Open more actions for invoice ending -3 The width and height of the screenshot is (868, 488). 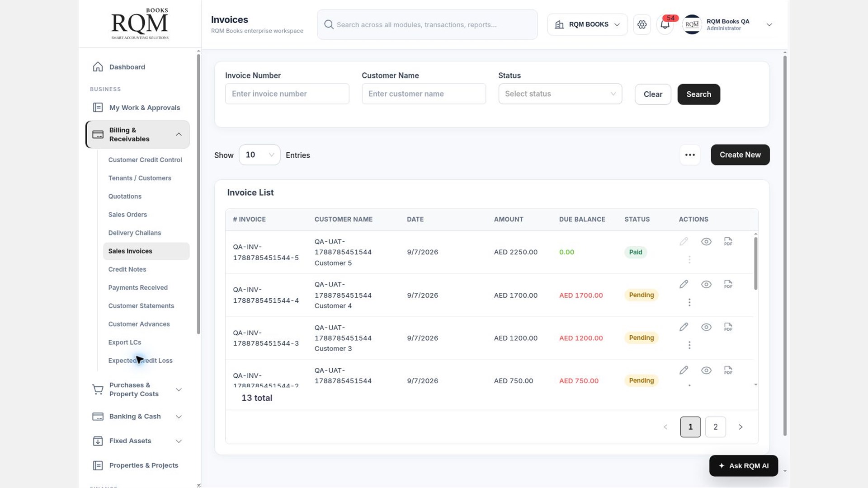(689, 345)
